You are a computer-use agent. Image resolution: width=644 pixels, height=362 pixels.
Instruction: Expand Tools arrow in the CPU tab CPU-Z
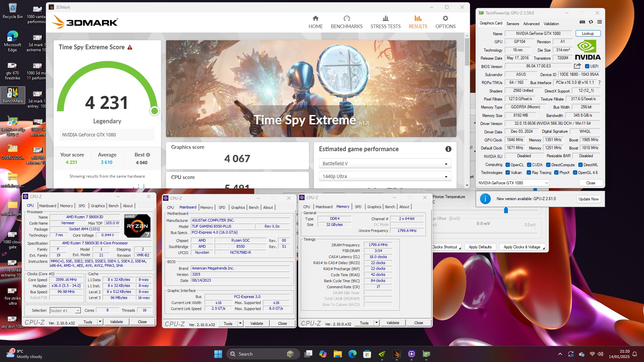(x=100, y=322)
